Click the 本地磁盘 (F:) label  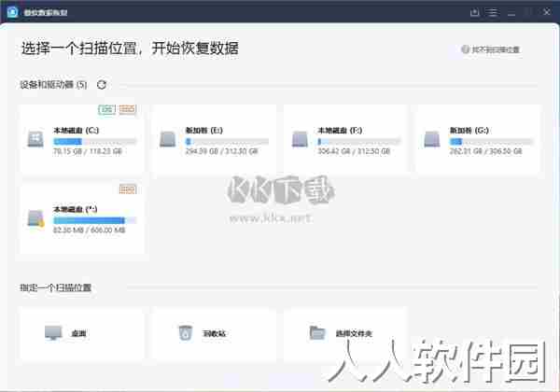[x=340, y=131]
